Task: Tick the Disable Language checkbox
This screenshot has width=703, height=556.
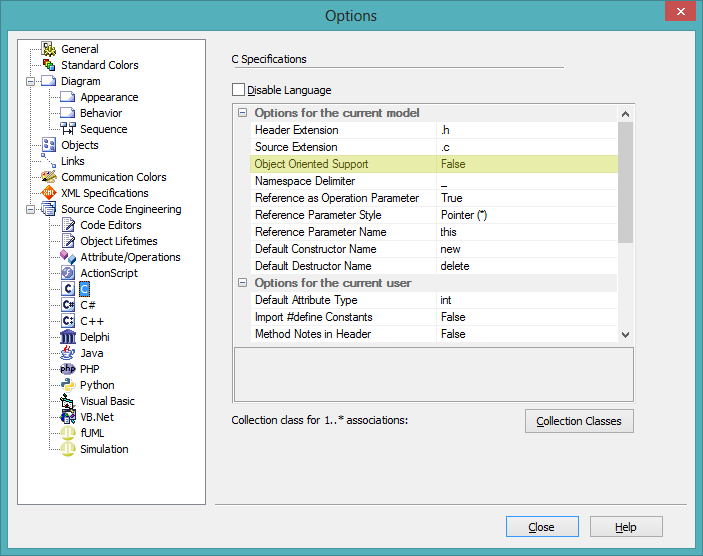Action: [239, 90]
